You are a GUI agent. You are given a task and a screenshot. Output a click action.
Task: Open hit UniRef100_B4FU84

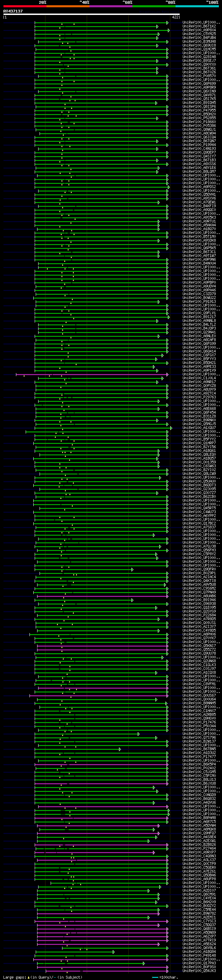tap(199, 38)
